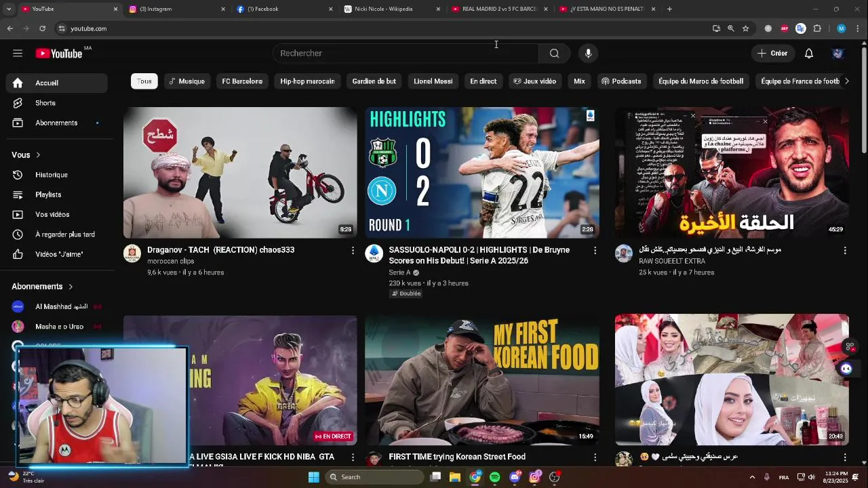The height and width of the screenshot is (488, 868).
Task: Click the Windows taskbar Search box
Action: 374,477
